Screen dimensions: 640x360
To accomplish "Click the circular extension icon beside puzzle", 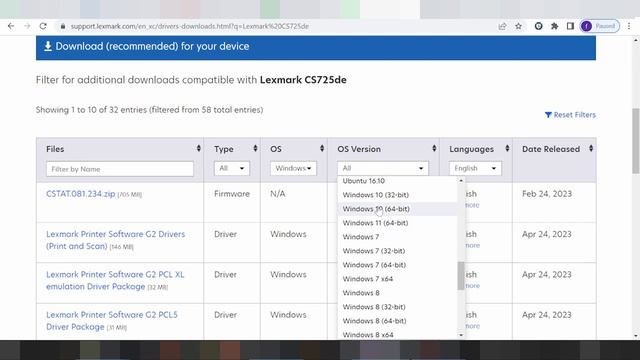I will tap(538, 26).
